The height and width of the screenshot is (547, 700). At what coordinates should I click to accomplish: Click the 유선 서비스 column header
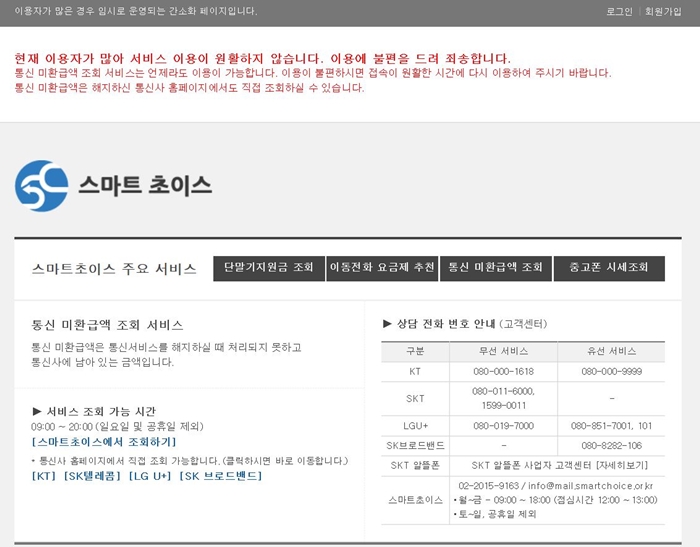(x=612, y=351)
